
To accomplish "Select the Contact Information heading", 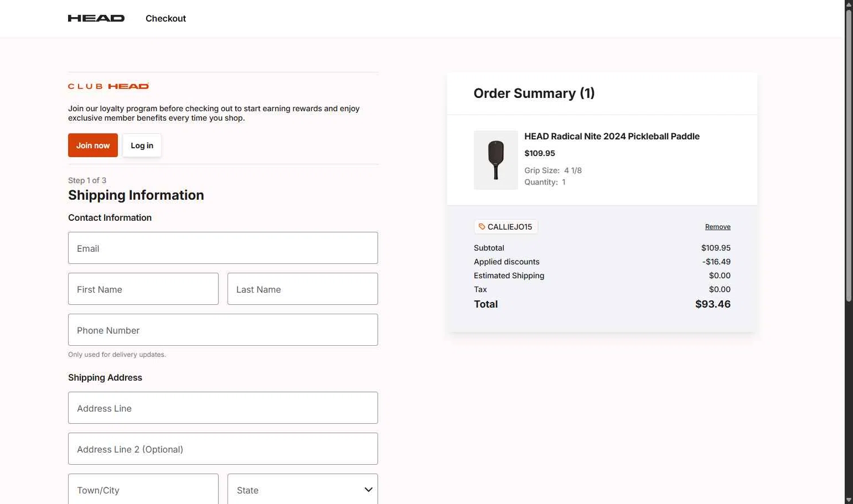I will point(110,217).
